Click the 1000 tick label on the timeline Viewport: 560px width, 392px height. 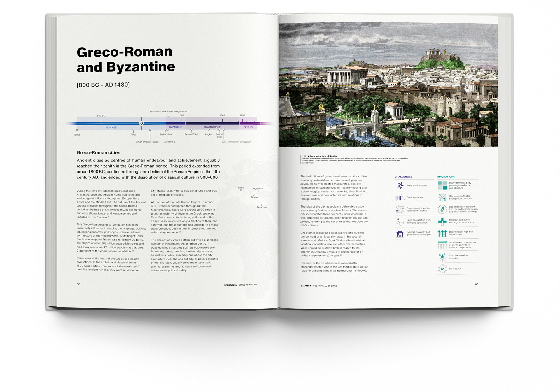click(x=222, y=115)
